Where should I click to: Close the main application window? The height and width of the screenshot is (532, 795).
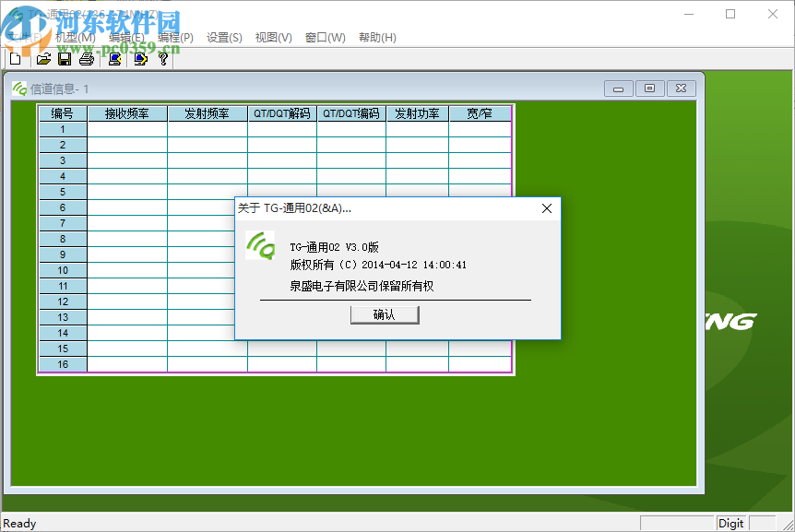pyautogui.click(x=772, y=14)
